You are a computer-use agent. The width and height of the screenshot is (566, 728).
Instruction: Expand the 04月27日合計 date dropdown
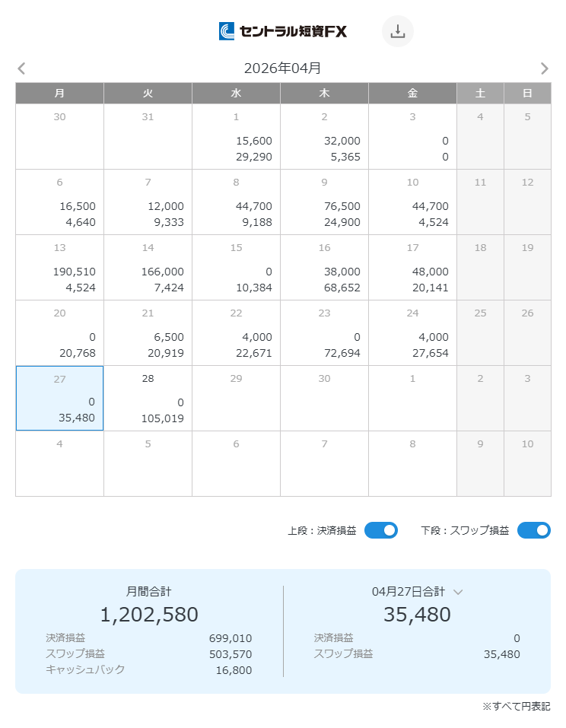(458, 591)
